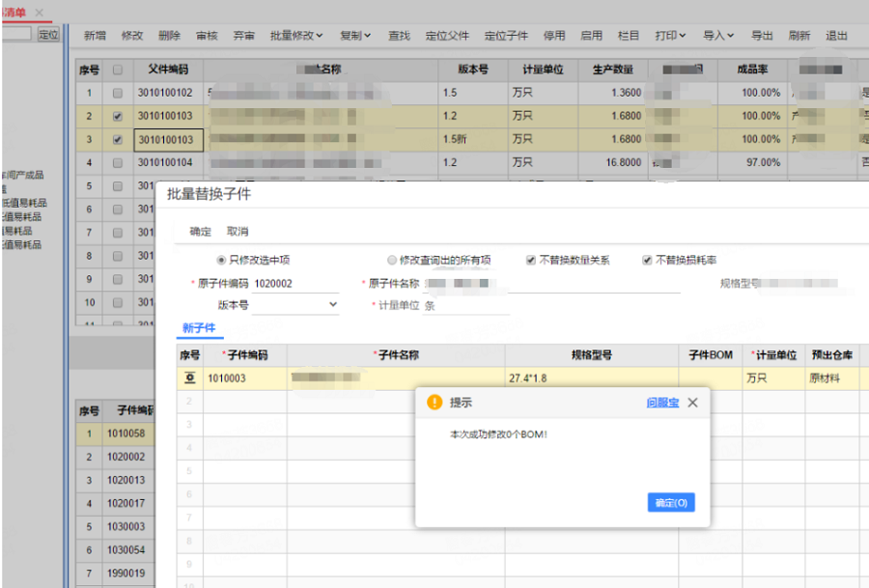Select the 修改查询出的所有项 radio option
The image size is (869, 588).
point(391,260)
